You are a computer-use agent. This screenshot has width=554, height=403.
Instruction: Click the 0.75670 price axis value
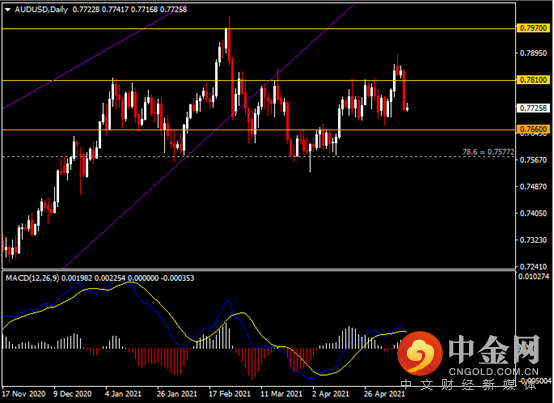pyautogui.click(x=534, y=160)
